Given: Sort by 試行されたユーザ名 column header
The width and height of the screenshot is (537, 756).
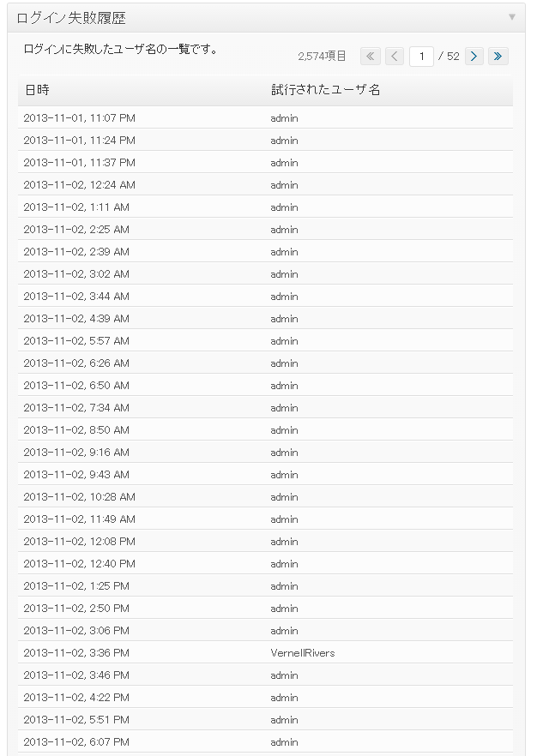Looking at the screenshot, I should [x=326, y=90].
